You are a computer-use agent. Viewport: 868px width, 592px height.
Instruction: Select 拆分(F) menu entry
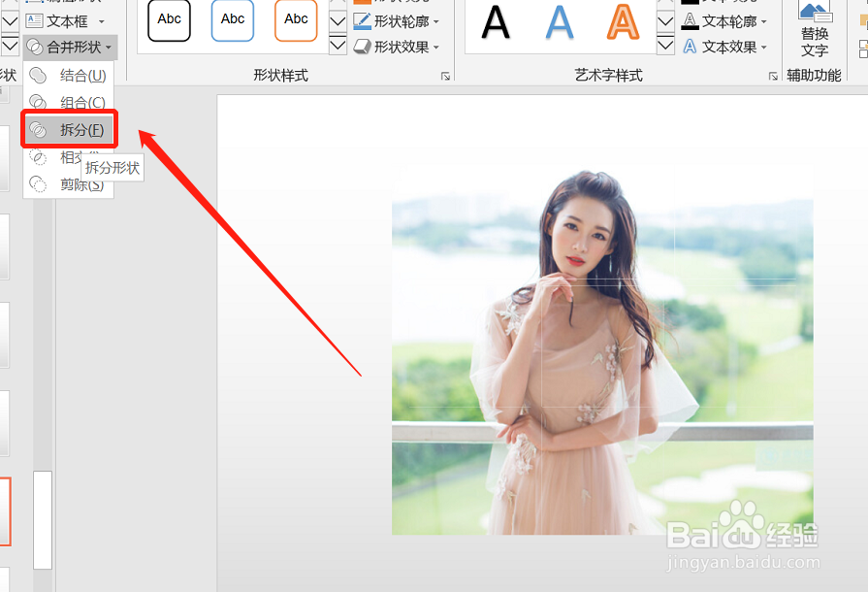point(69,130)
